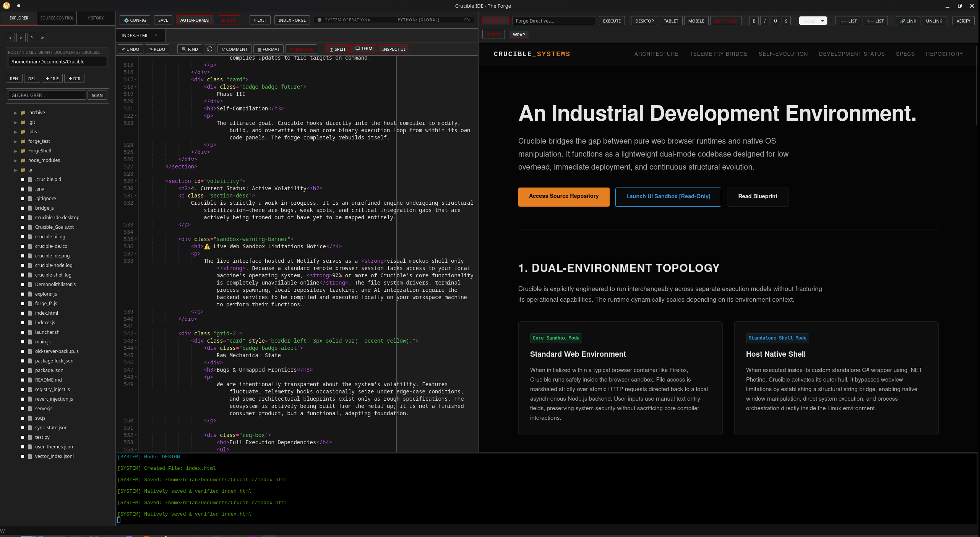Switch to the SOURCE CONTROL tab
Image resolution: width=980 pixels, height=537 pixels.
click(x=57, y=18)
